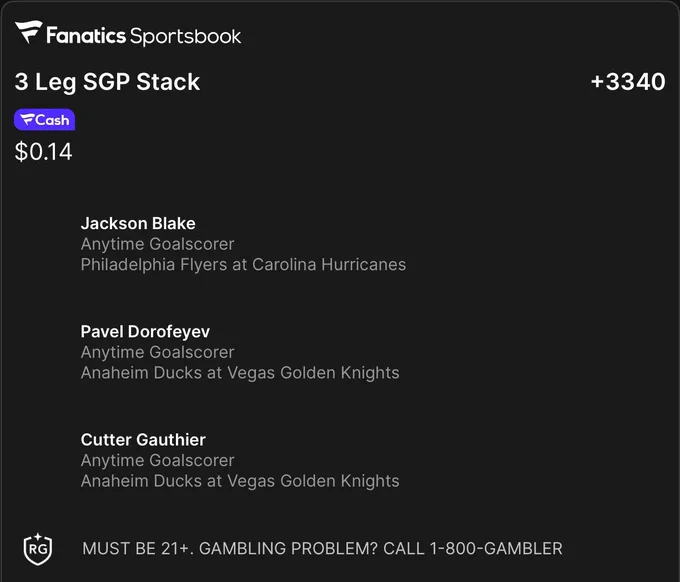Open Philadelphia Flyers at Carolina Hurricanes matchup
This screenshot has width=680, height=582.
click(x=243, y=265)
